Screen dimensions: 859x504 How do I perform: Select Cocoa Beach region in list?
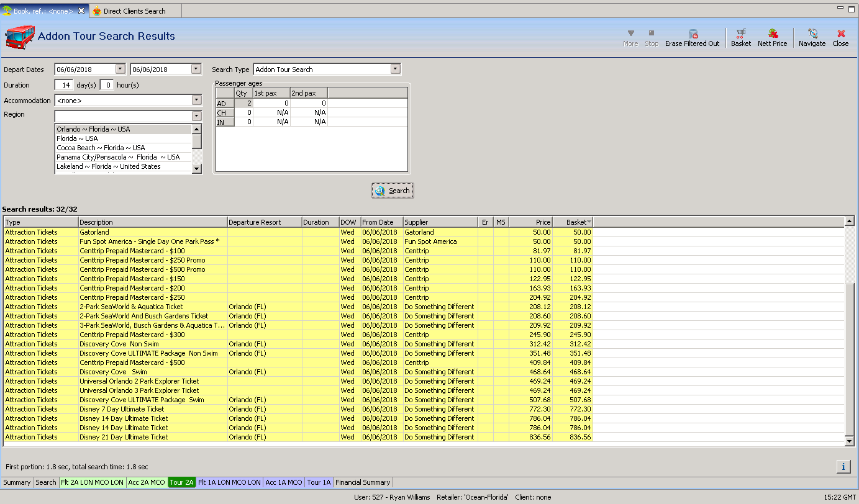pos(101,148)
